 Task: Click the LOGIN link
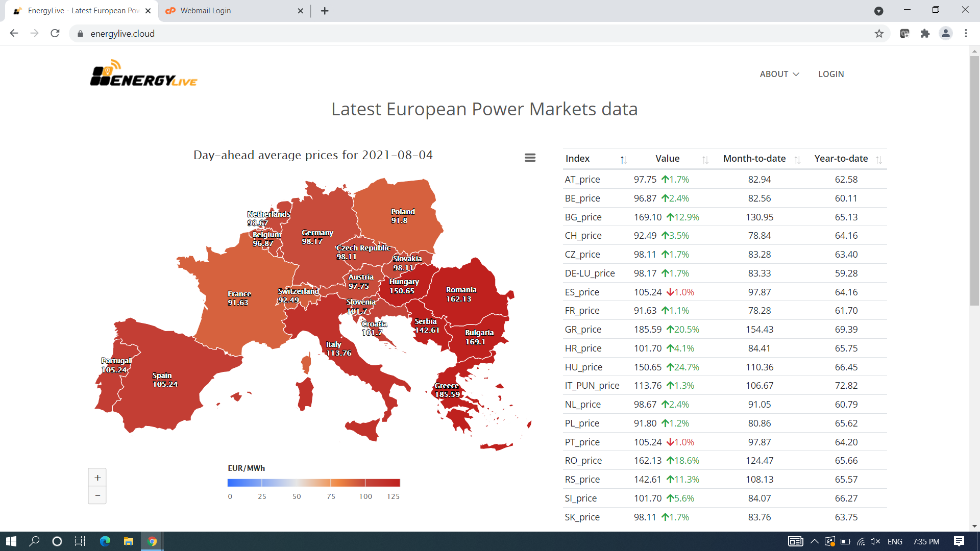831,74
